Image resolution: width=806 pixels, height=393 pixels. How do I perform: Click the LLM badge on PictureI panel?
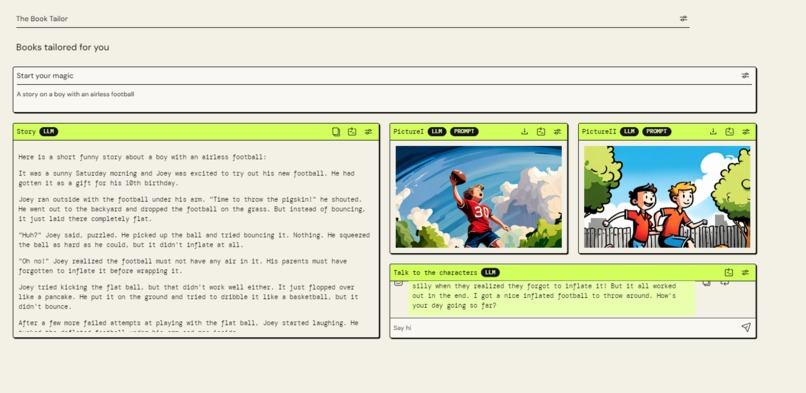coord(437,132)
